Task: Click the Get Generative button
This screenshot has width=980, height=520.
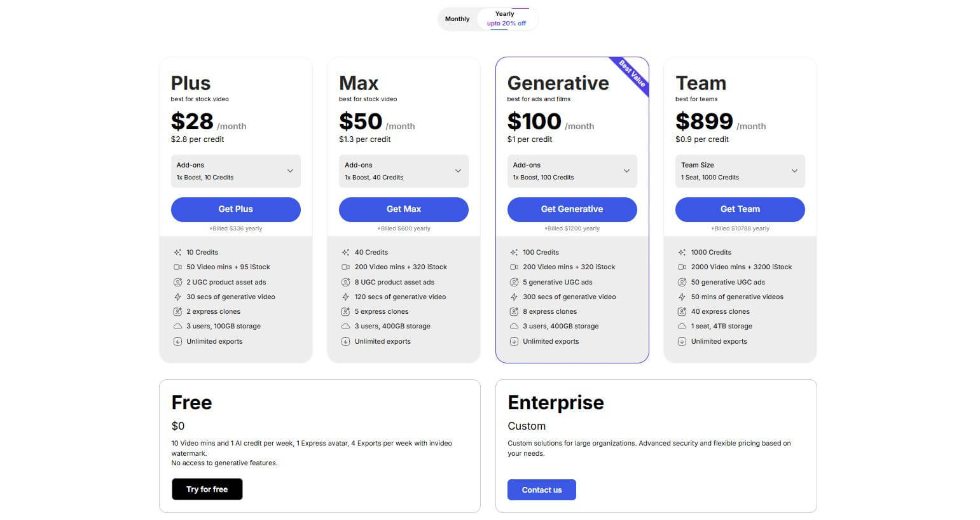Action: pyautogui.click(x=572, y=209)
